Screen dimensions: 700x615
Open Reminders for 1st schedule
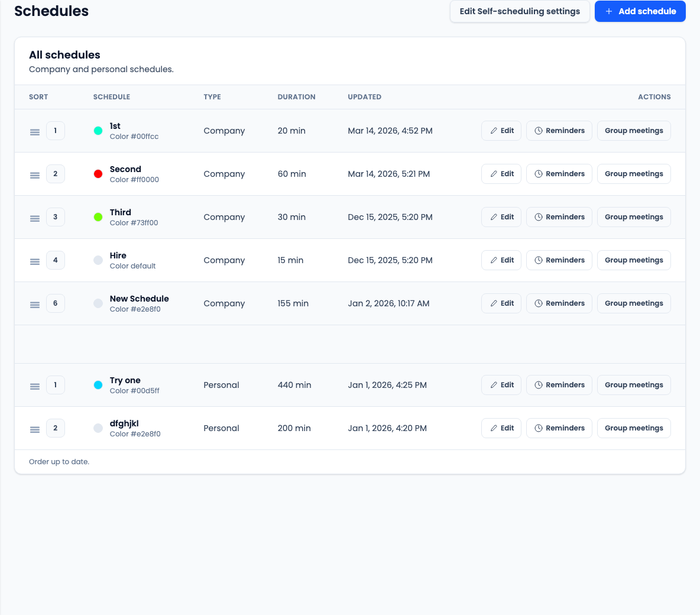559,131
